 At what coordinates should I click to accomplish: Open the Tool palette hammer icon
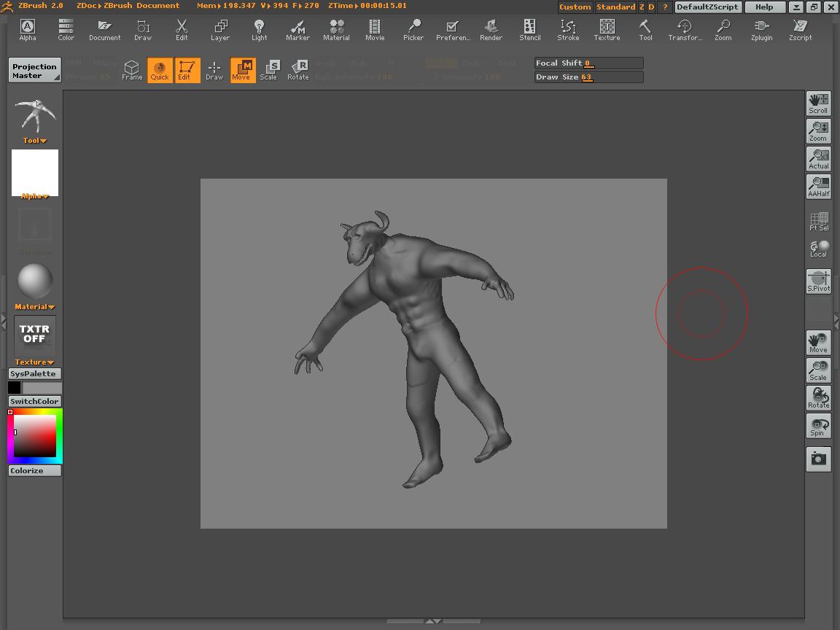645,30
